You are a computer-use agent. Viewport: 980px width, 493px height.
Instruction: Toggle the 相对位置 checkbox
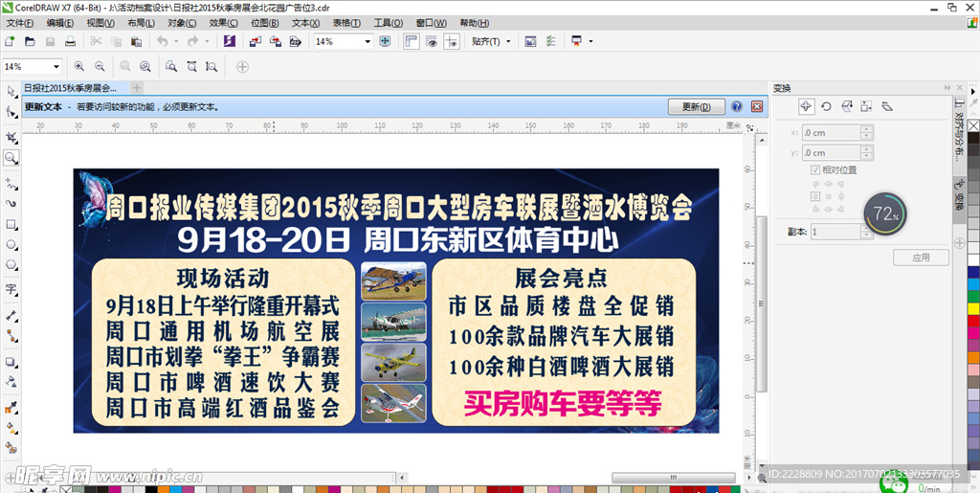(815, 170)
